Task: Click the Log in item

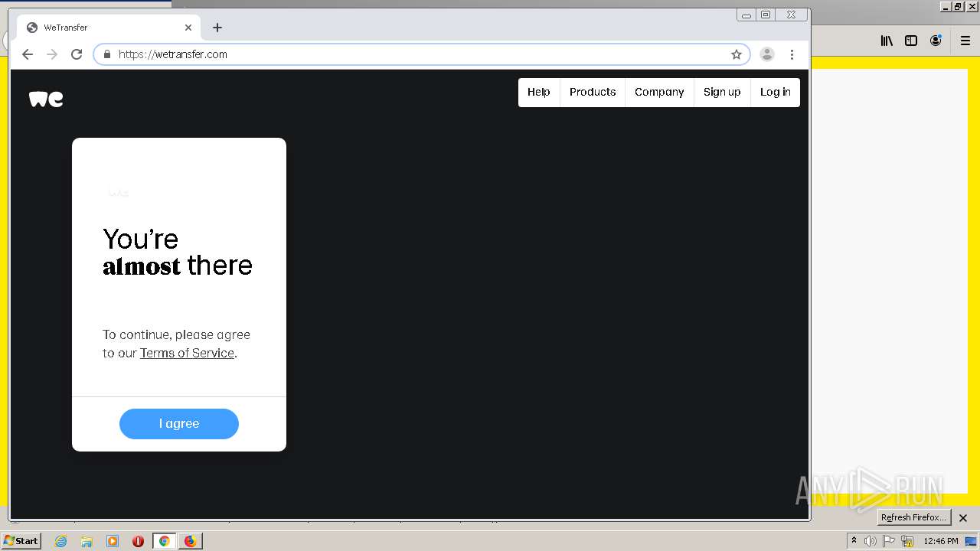Action: coord(775,92)
